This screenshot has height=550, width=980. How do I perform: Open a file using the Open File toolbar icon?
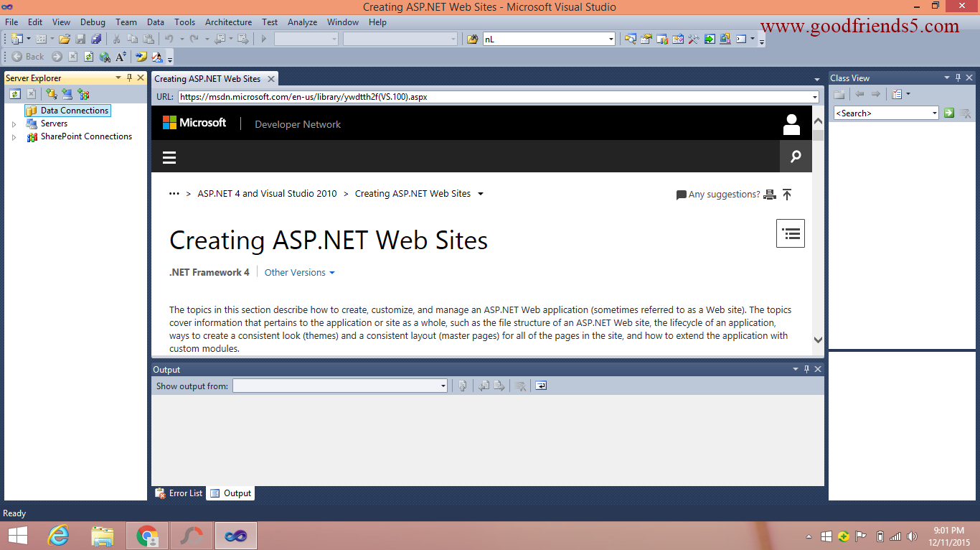63,38
